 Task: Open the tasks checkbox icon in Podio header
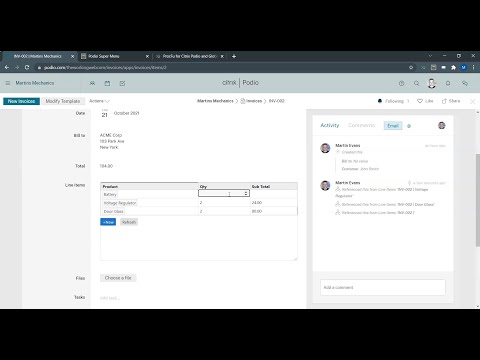tap(122, 83)
